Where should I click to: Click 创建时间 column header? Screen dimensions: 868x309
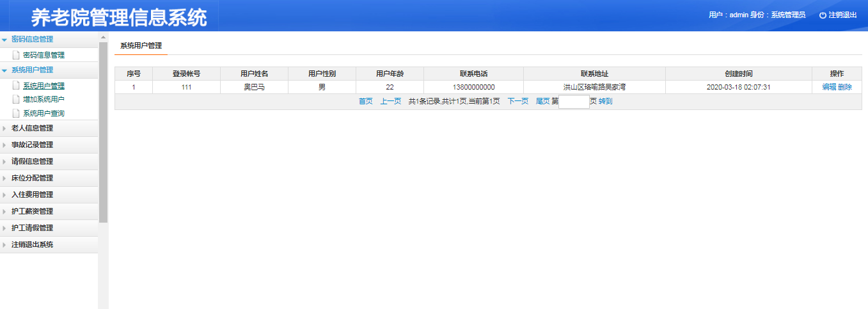(x=739, y=74)
